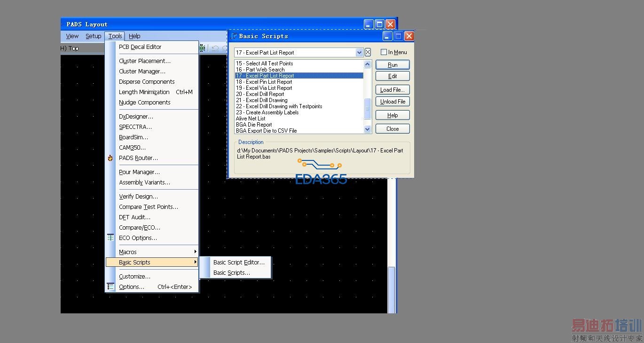This screenshot has height=343, width=644.
Task: Open Basic Script Editor from submenu
Action: [236, 263]
